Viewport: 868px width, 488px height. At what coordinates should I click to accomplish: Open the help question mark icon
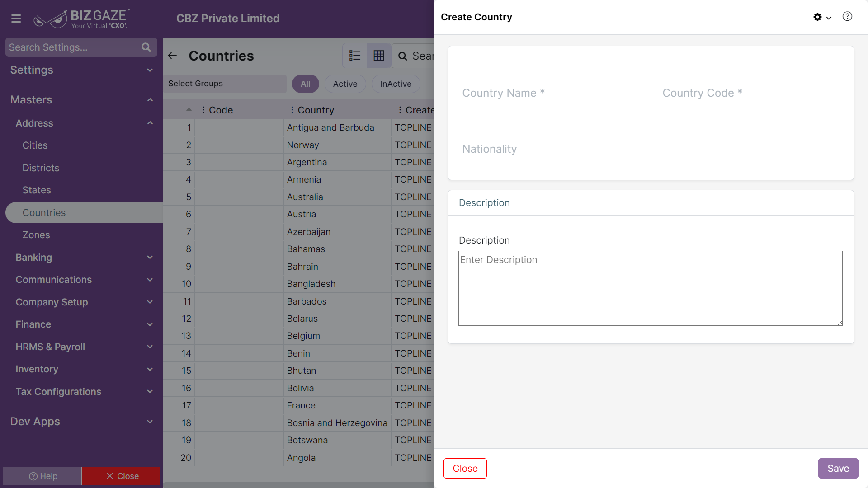(847, 17)
